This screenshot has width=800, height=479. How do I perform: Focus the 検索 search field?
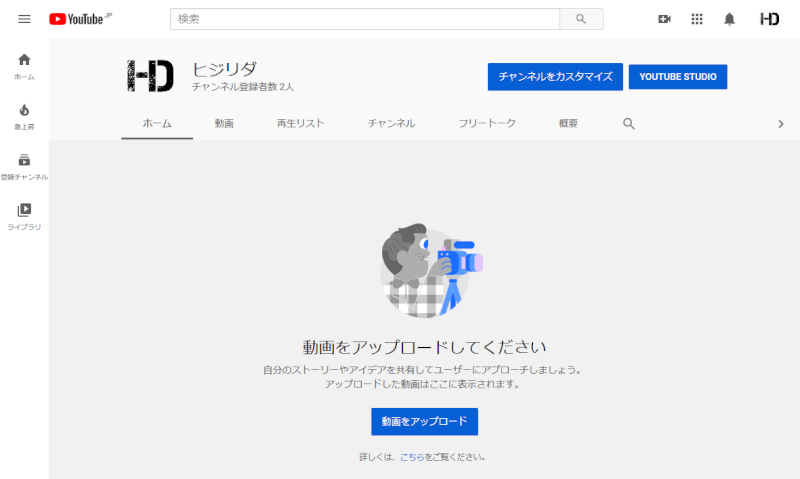click(365, 19)
